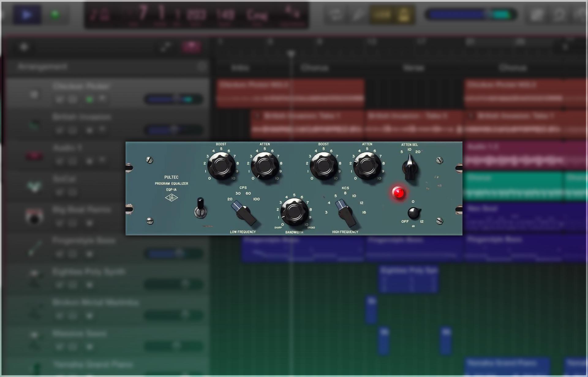
Task: Select the 60 CPS low frequency position
Action: point(248,193)
